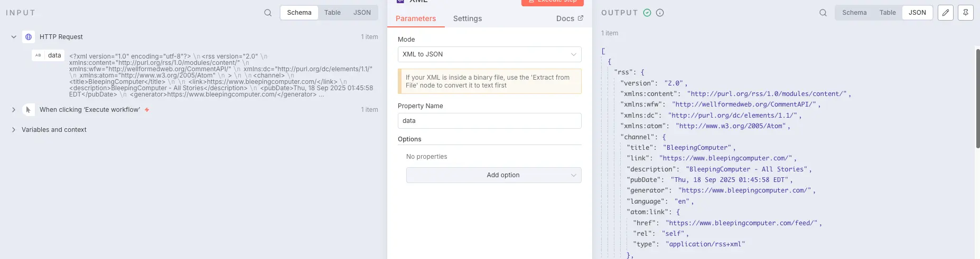
Task: Click the search icon in Output panel
Action: click(x=823, y=13)
